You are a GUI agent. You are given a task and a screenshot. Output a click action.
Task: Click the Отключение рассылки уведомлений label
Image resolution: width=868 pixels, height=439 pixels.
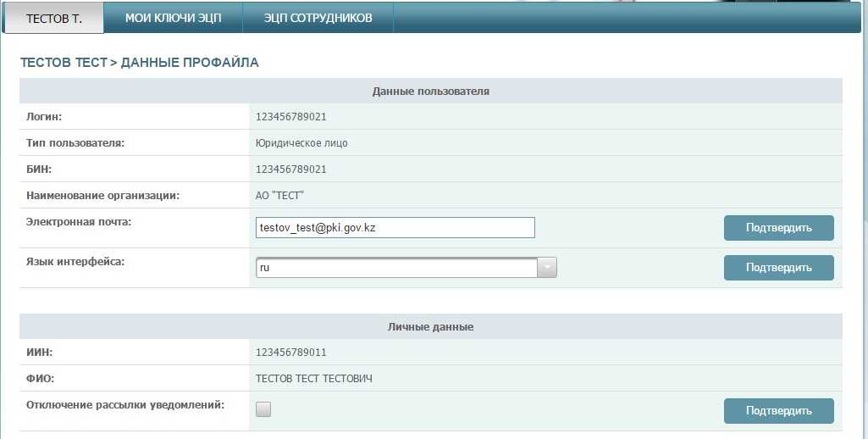(x=125, y=405)
